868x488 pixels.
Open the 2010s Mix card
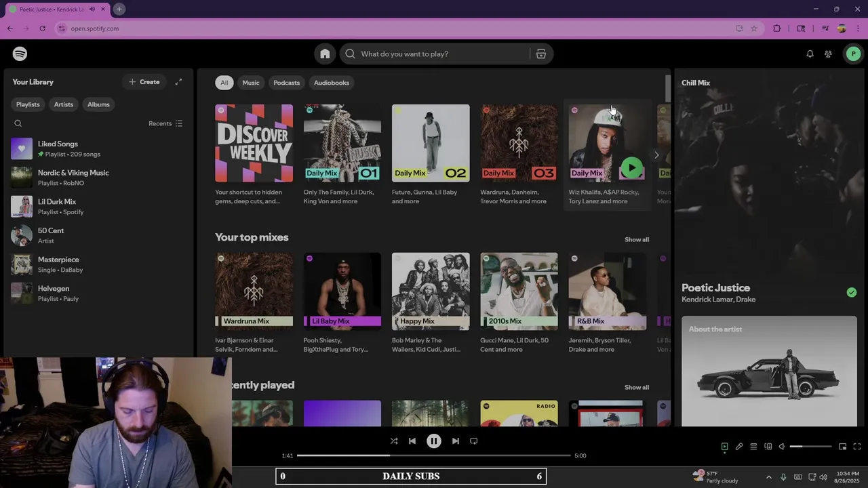[x=519, y=303]
